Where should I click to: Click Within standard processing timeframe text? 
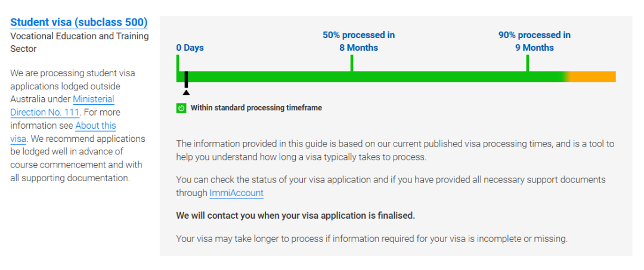(256, 108)
